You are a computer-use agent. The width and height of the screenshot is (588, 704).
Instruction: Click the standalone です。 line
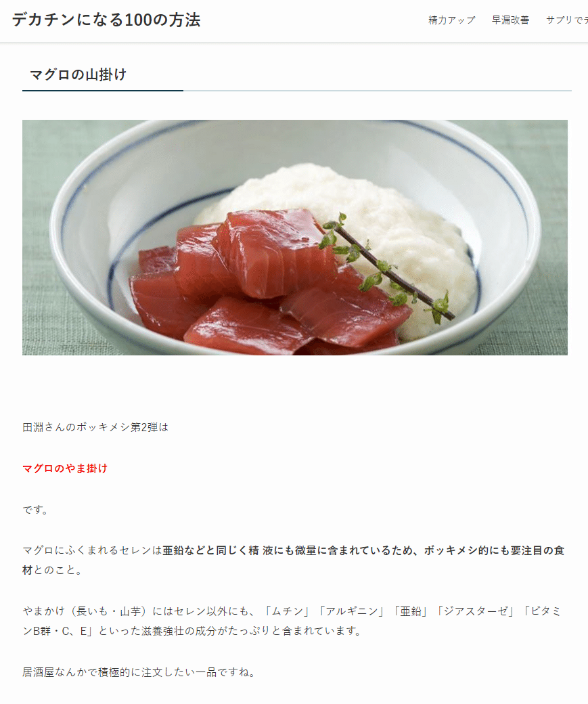click(35, 510)
